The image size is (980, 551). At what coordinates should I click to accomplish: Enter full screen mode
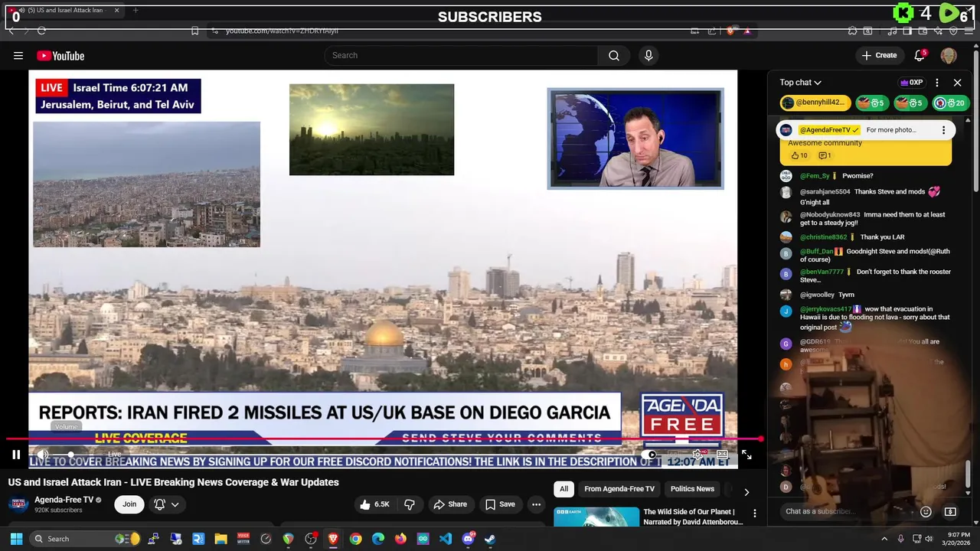pyautogui.click(x=746, y=455)
